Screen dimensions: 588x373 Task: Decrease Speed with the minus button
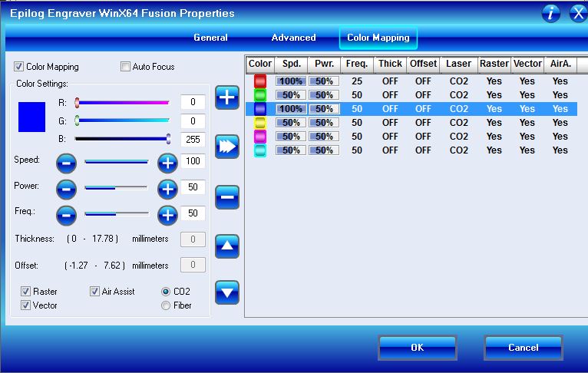coord(66,163)
